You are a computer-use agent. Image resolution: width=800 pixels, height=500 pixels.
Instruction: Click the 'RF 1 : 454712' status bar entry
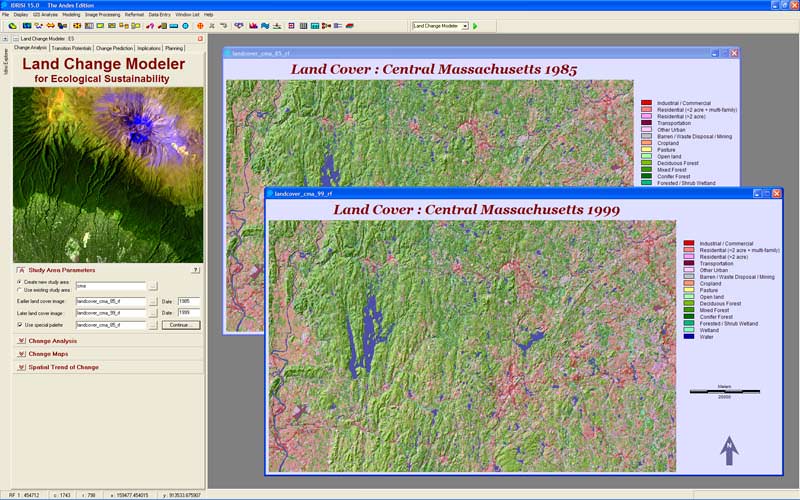click(x=24, y=495)
